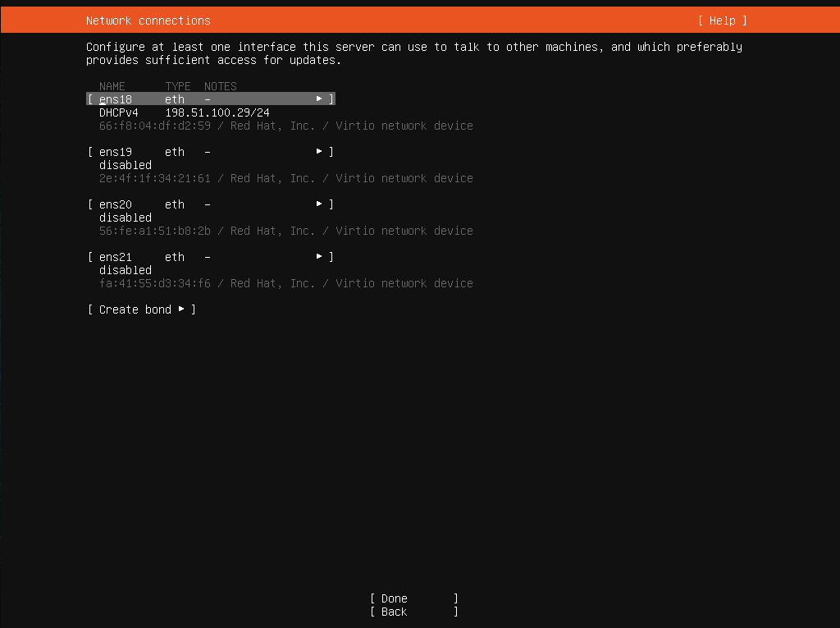The height and width of the screenshot is (628, 840).
Task: Click the NAME column header
Action: (x=112, y=85)
